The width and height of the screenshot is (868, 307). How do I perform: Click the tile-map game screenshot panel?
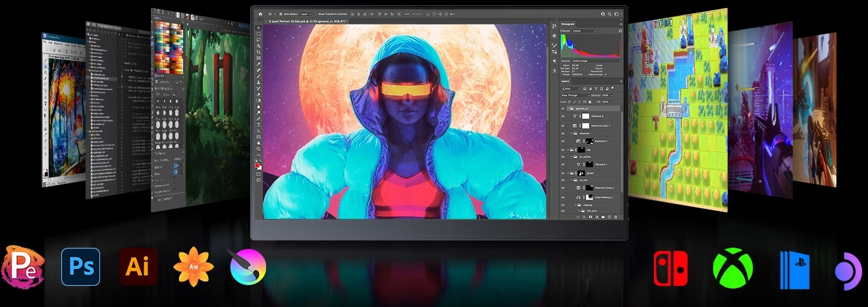[x=678, y=110]
